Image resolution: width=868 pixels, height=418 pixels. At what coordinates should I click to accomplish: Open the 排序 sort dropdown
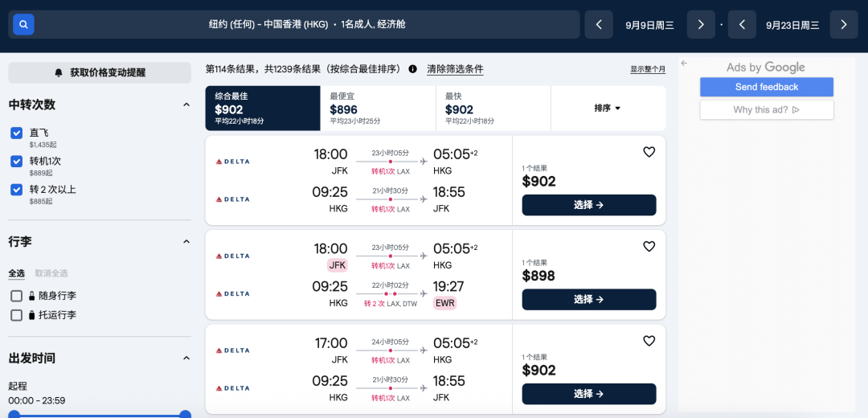click(x=608, y=108)
